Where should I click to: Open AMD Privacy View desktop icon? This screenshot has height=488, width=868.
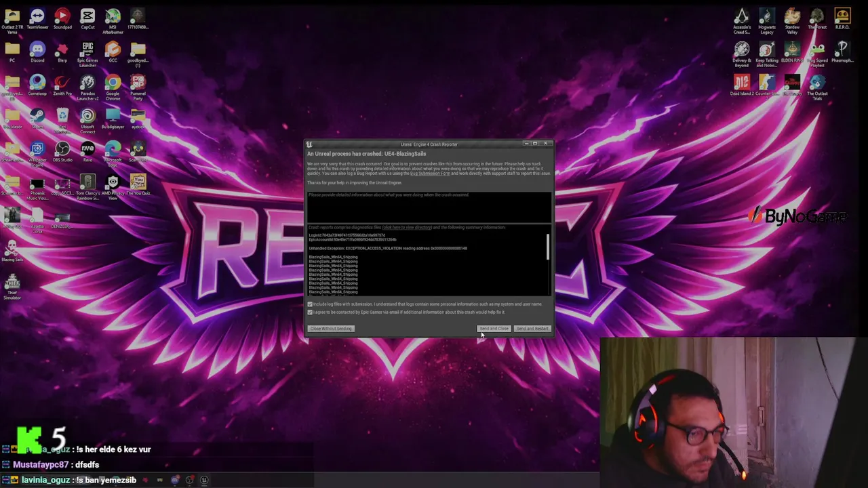coord(113,187)
